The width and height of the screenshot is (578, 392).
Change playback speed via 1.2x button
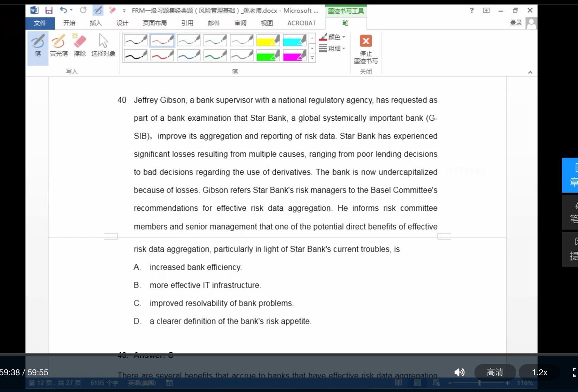(x=540, y=372)
